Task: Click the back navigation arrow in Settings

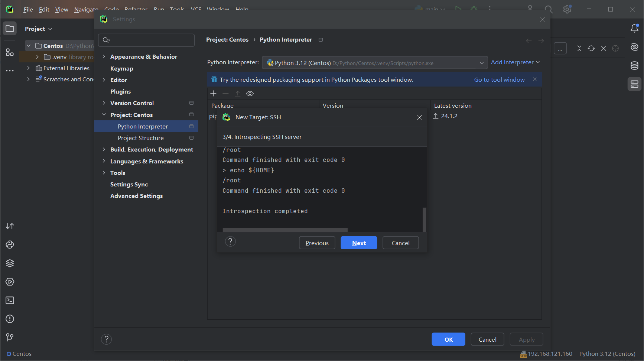Action: pyautogui.click(x=529, y=41)
